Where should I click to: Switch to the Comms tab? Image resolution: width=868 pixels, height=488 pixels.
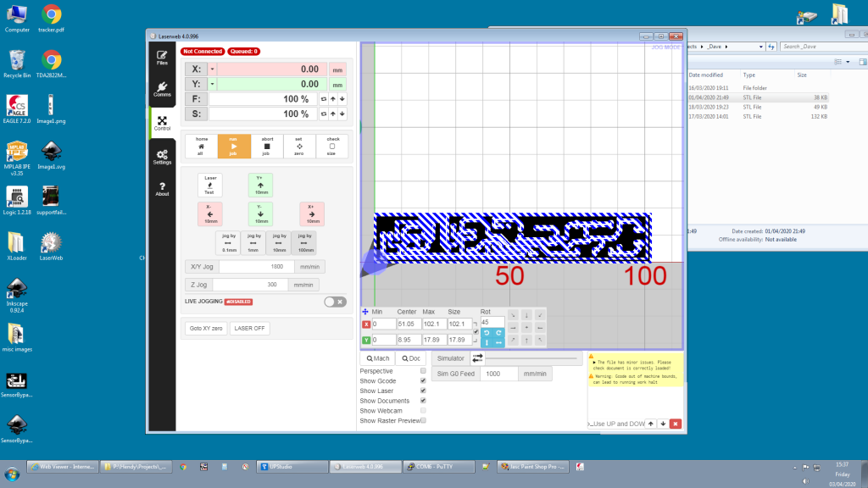click(162, 90)
